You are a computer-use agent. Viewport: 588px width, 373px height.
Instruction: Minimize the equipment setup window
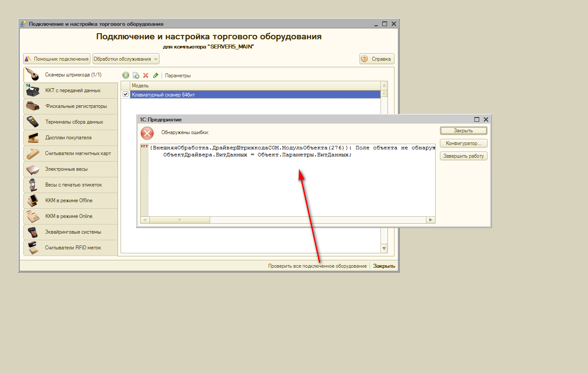(376, 24)
